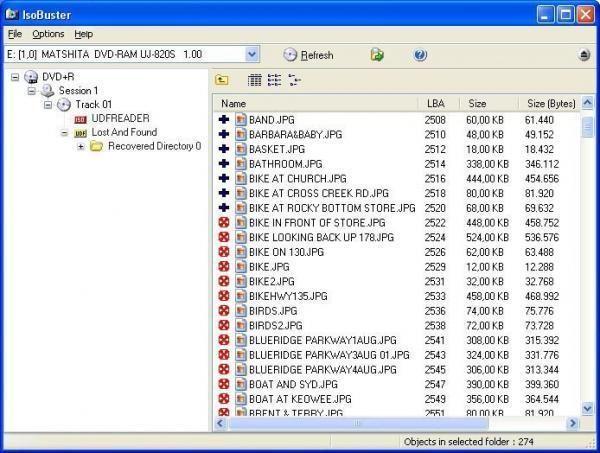Image resolution: width=600 pixels, height=453 pixels.
Task: Open the drive selection dropdown
Action: (252, 54)
